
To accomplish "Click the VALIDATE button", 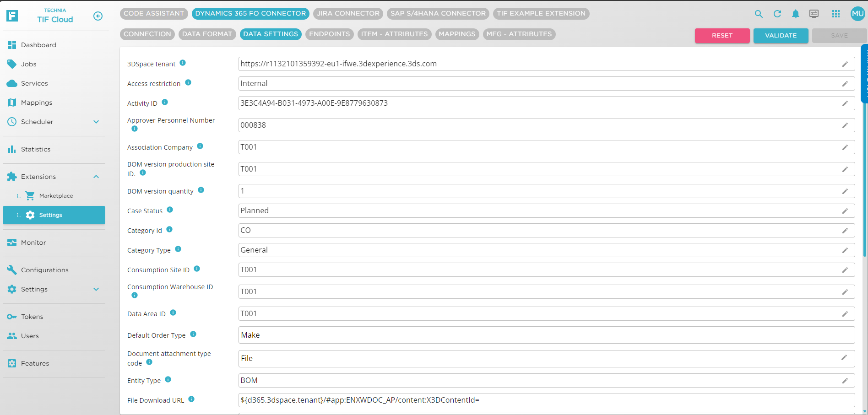I will click(781, 36).
